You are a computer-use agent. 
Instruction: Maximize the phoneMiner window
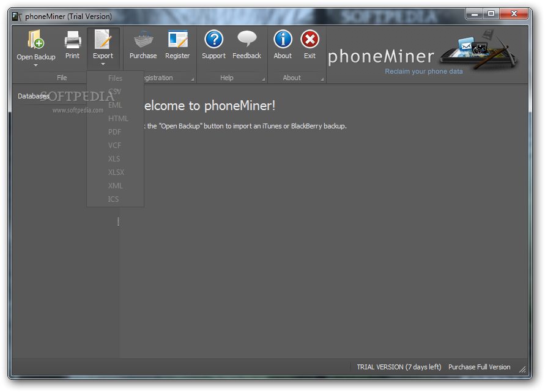click(x=491, y=14)
